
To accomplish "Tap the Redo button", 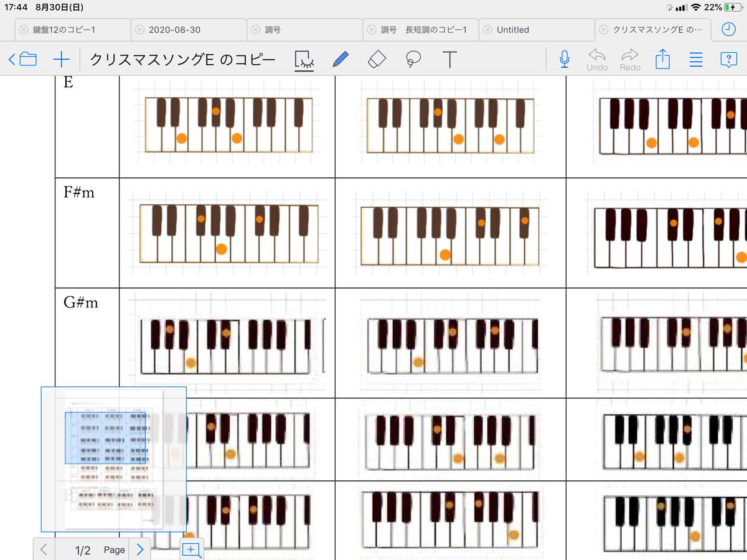I will click(x=629, y=59).
